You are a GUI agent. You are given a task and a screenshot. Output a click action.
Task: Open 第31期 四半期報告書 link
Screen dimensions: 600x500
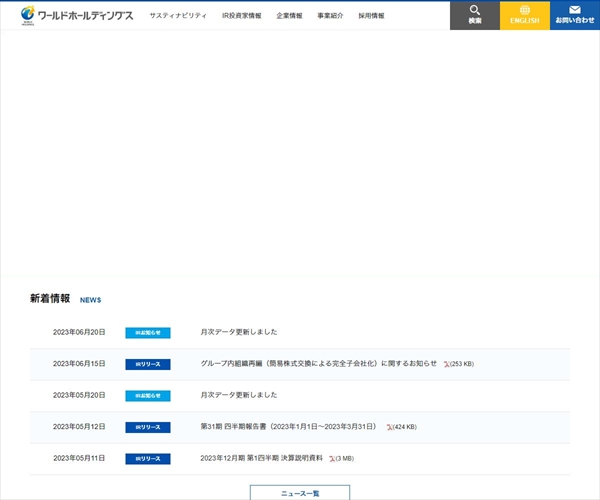coord(289,427)
